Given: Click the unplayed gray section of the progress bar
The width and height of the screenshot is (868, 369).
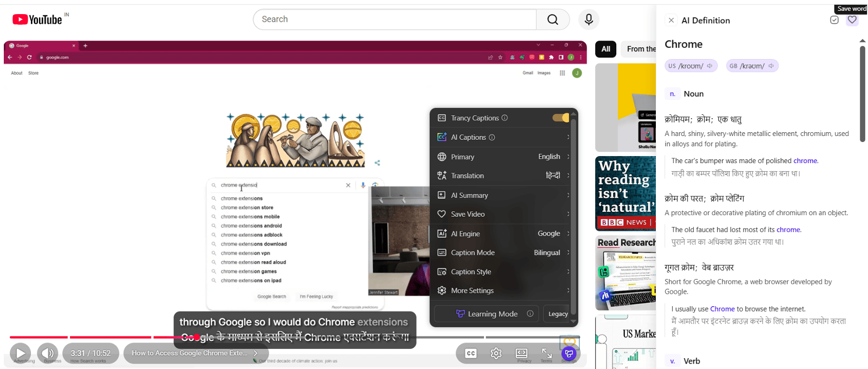Looking at the screenshot, I should tap(532, 337).
